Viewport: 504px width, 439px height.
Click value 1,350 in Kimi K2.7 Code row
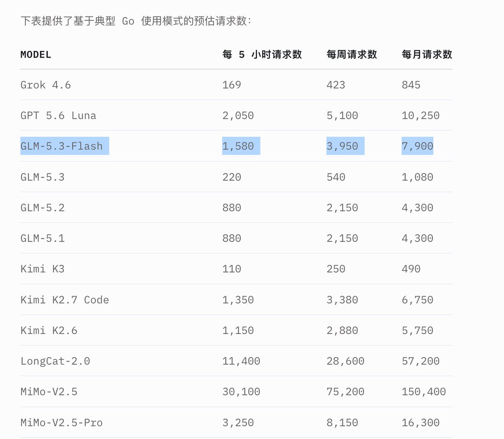click(238, 300)
